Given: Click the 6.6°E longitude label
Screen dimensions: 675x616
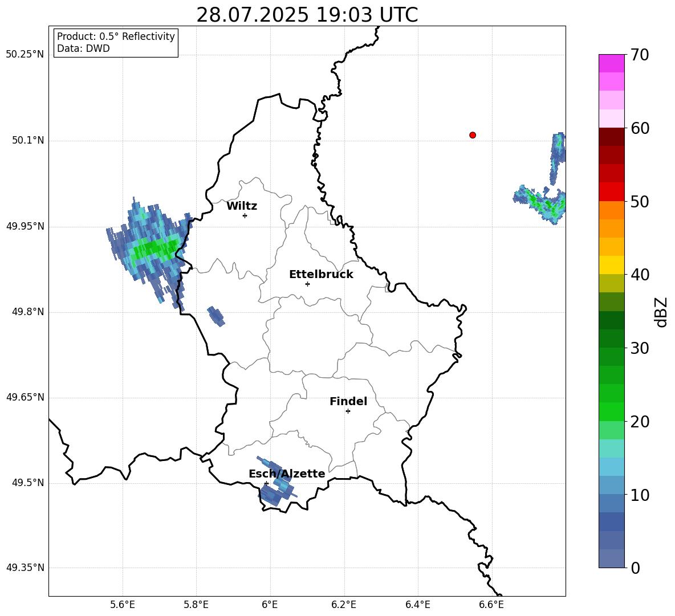Looking at the screenshot, I should pyautogui.click(x=491, y=605).
